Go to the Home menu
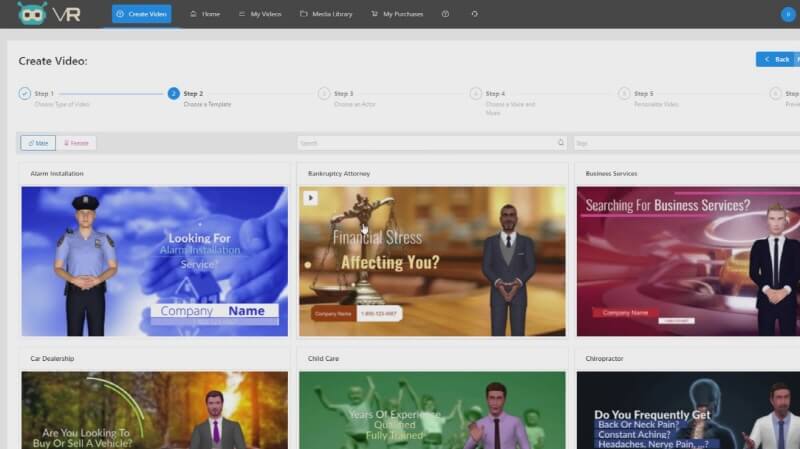Viewport: 800px width, 449px height. [205, 14]
